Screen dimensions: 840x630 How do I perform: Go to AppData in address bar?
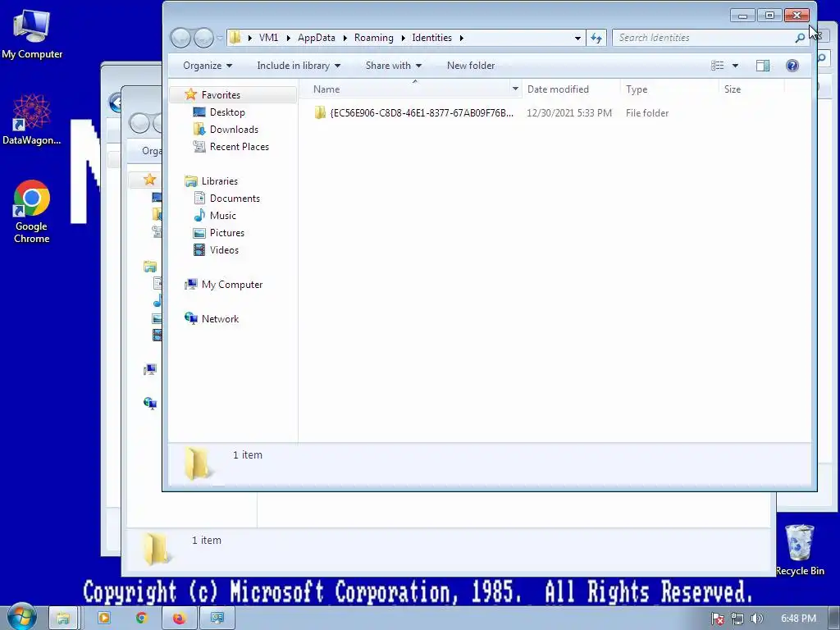(317, 38)
